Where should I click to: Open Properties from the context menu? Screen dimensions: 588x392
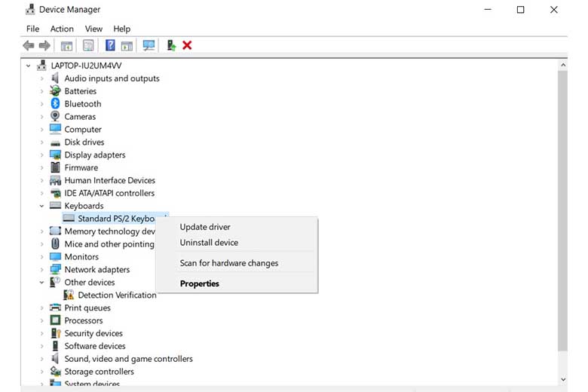click(x=200, y=284)
